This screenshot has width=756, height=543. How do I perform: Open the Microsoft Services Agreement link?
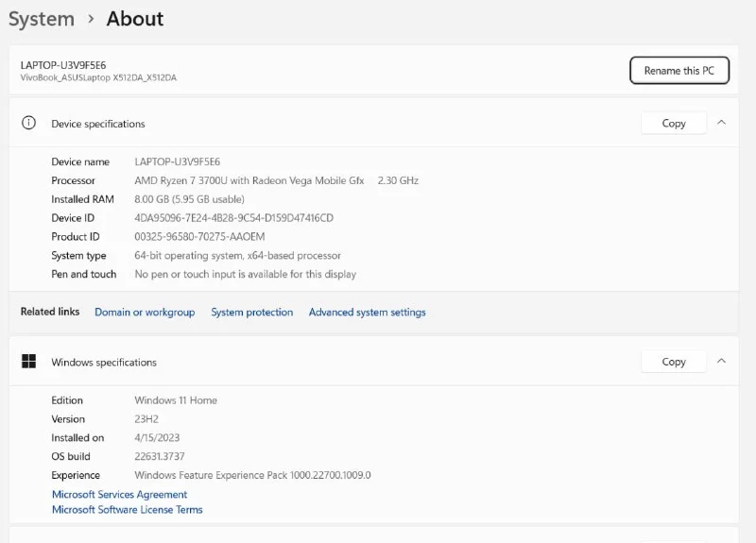click(119, 495)
